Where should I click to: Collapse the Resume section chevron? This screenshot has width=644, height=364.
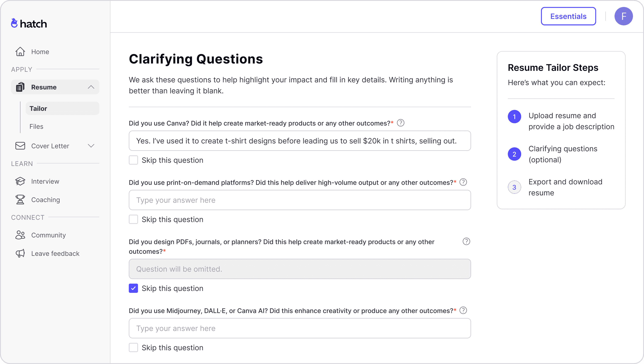(91, 87)
